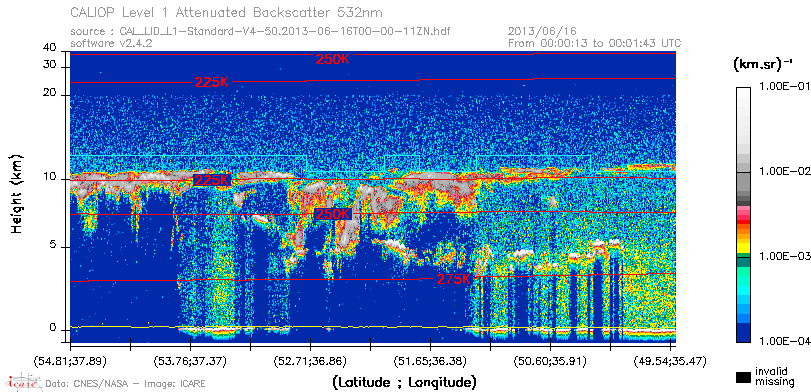This screenshot has height=392, width=811.
Task: Click the '(54.81;37.89)' x-axis tick label
Action: pos(71,360)
